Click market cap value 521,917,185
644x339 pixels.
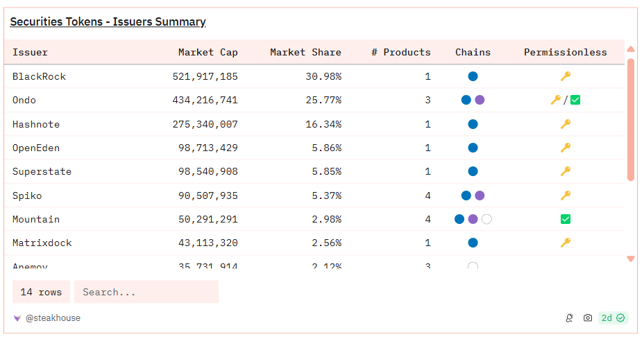(205, 76)
